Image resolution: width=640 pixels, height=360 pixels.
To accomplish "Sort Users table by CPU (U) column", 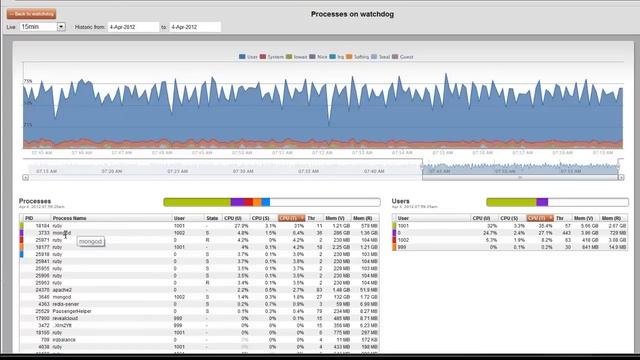I will 484,218.
